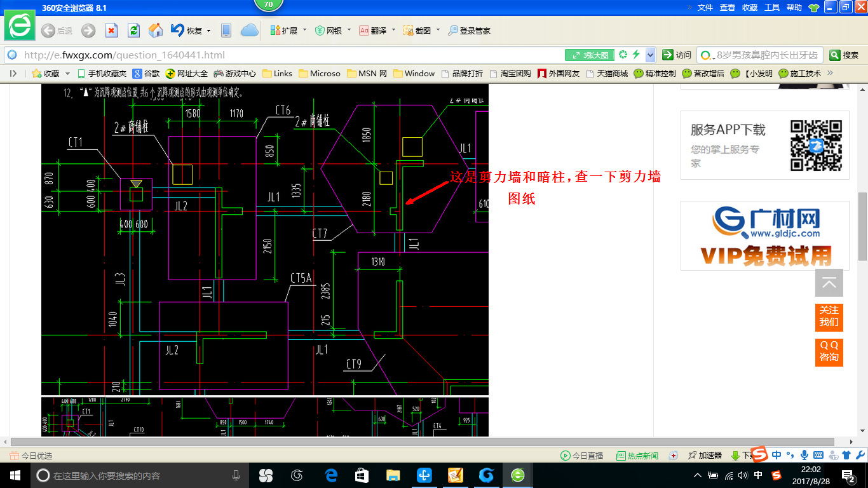Image resolution: width=868 pixels, height=488 pixels.
Task: Open the mobile phone toolbar icon
Action: pyautogui.click(x=226, y=30)
